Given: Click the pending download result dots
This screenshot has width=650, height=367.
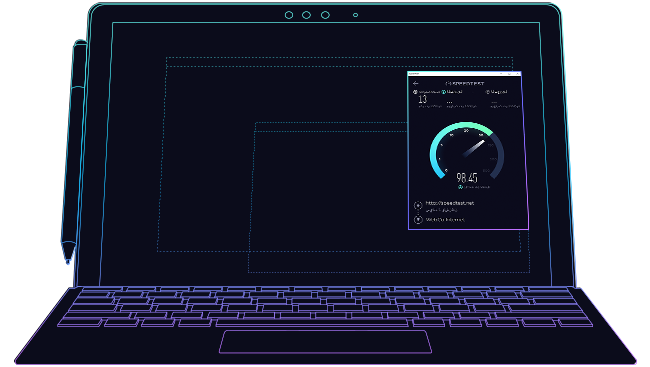Looking at the screenshot, I should pyautogui.click(x=449, y=102).
